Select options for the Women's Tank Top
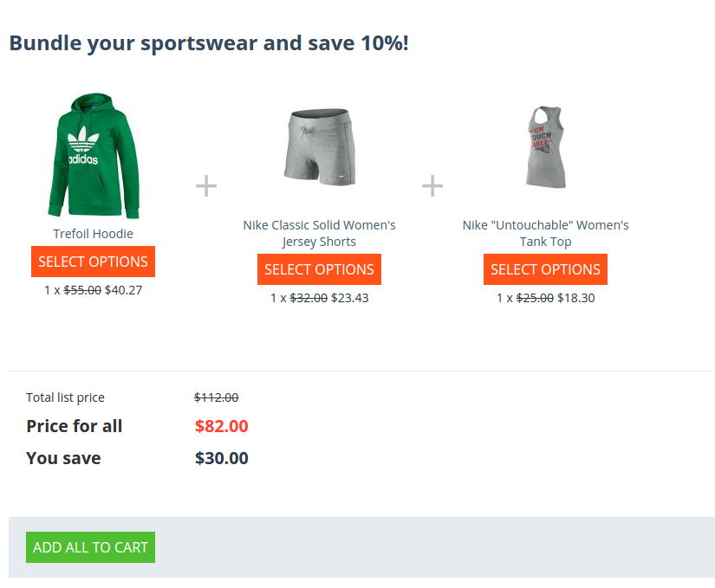Screen dimensions: 715x588 click(x=545, y=269)
